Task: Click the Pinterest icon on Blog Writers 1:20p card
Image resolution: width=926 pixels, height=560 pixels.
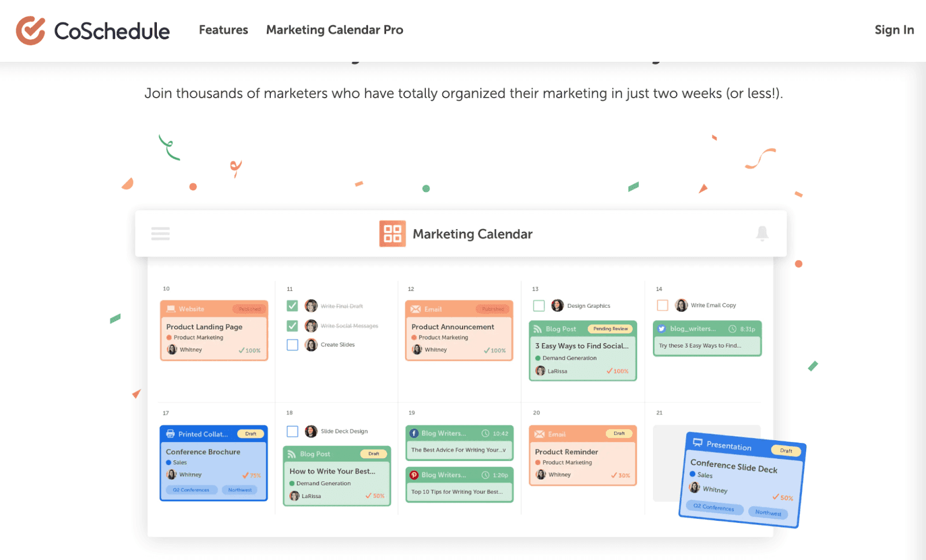Action: [414, 475]
